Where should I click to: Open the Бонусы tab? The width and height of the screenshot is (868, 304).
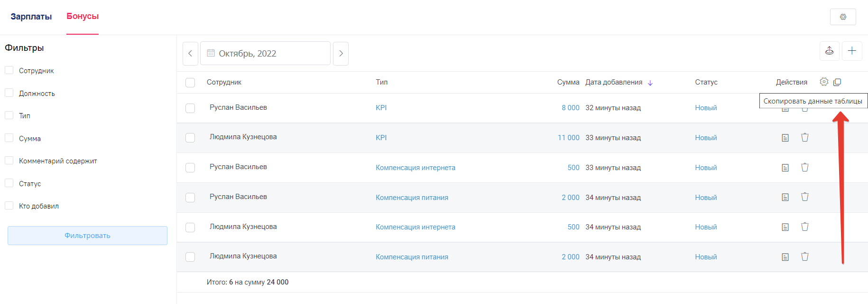click(83, 16)
